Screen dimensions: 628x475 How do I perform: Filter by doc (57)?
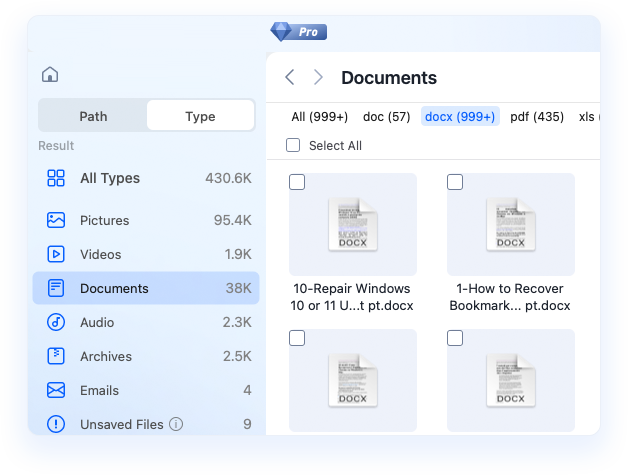[386, 117]
